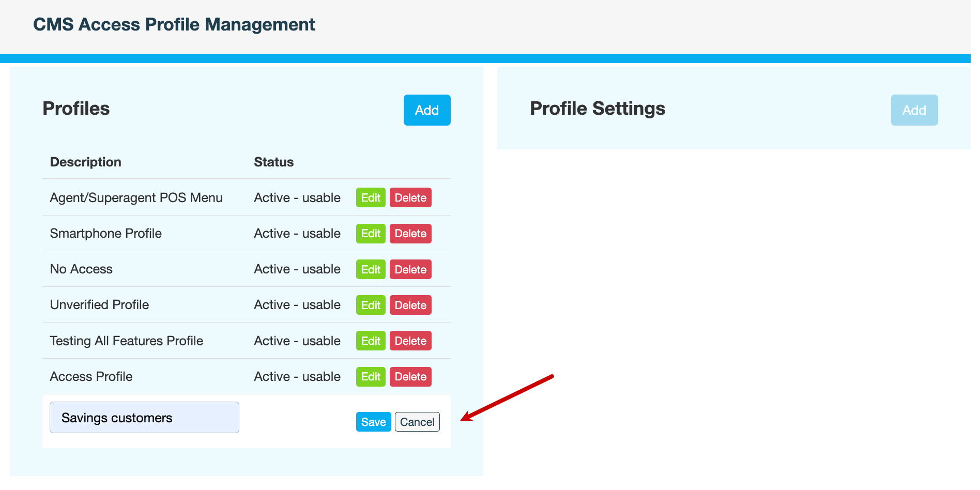Screen dimensions: 980x490
Task: Click Add button in Profile Settings panel
Action: pyautogui.click(x=914, y=110)
